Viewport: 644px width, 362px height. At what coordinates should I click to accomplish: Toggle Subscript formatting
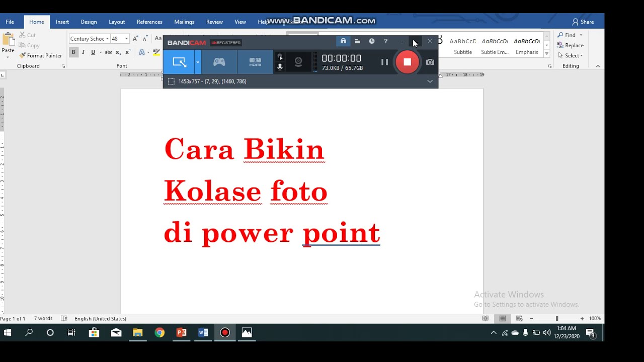pos(118,52)
